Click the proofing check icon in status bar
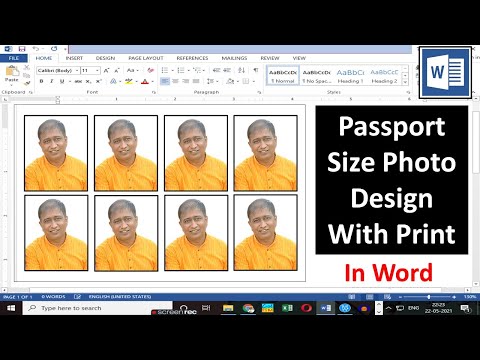 click(x=77, y=296)
